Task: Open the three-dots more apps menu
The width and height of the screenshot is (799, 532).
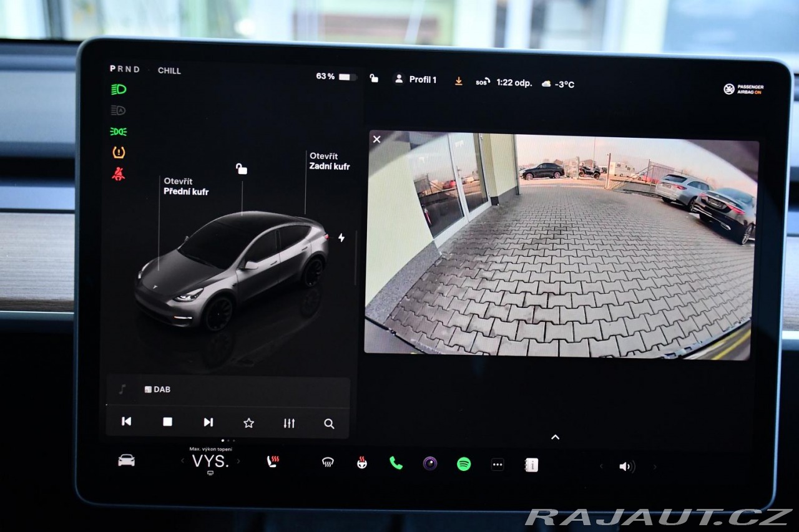Action: pos(498,465)
